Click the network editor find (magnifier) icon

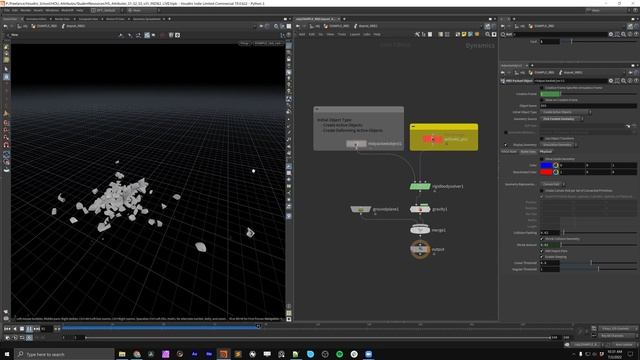(x=488, y=35)
